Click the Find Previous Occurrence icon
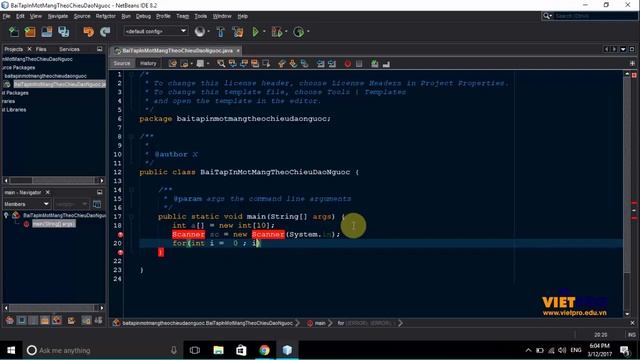640x360 pixels. (x=232, y=63)
